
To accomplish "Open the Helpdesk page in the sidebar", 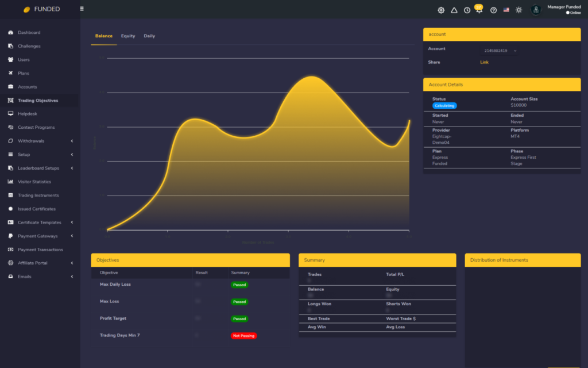I will pyautogui.click(x=27, y=114).
